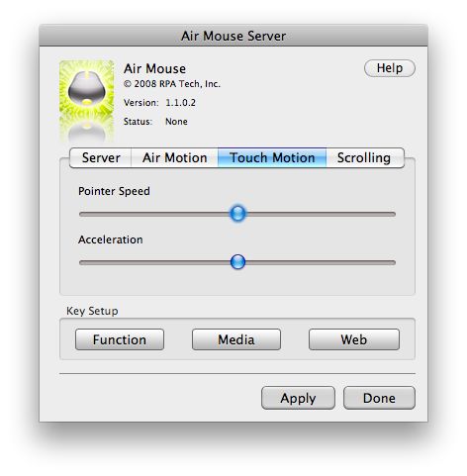Switch to the Server tab

pyautogui.click(x=101, y=158)
